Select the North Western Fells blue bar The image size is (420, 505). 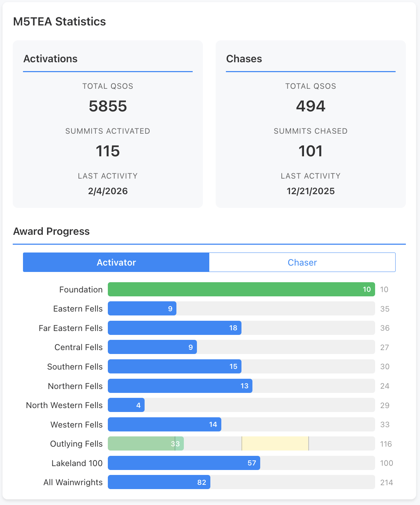click(x=126, y=405)
